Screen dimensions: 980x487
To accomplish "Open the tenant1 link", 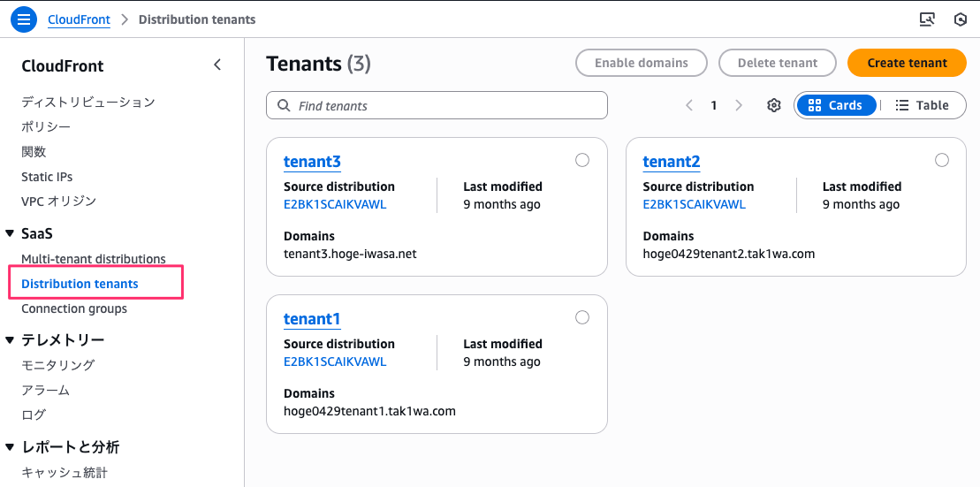I will pyautogui.click(x=312, y=319).
